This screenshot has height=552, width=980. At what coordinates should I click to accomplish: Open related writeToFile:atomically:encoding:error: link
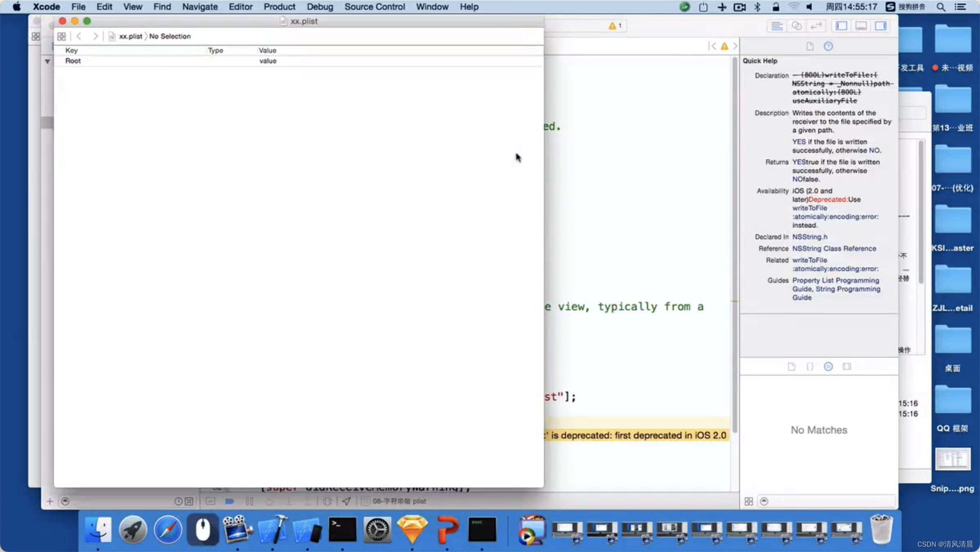[835, 264]
